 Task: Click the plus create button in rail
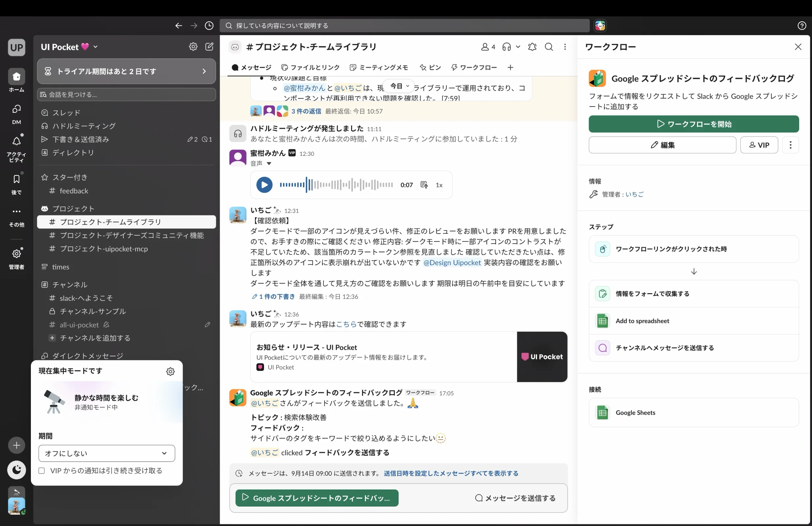coord(16,445)
